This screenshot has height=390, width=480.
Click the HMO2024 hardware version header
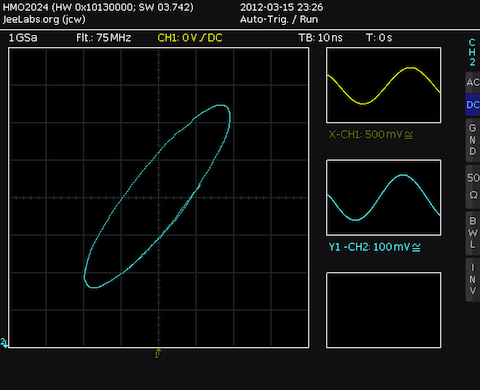click(x=98, y=7)
